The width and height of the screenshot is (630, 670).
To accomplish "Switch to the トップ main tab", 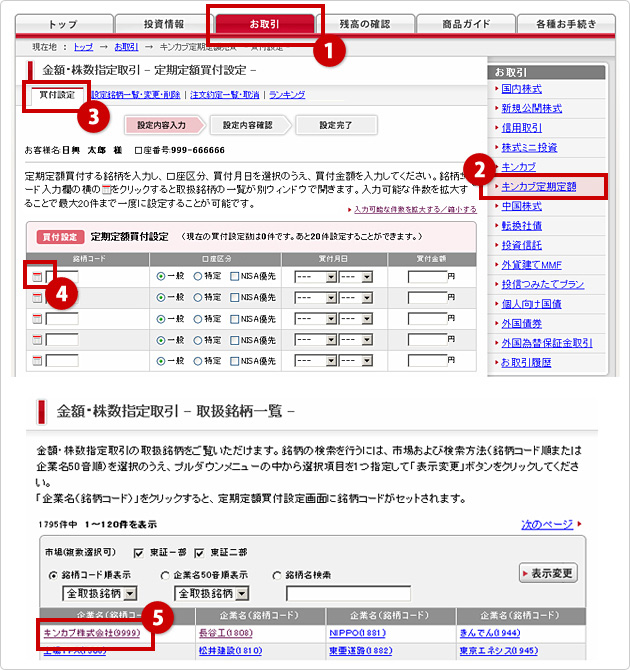I will (x=64, y=24).
